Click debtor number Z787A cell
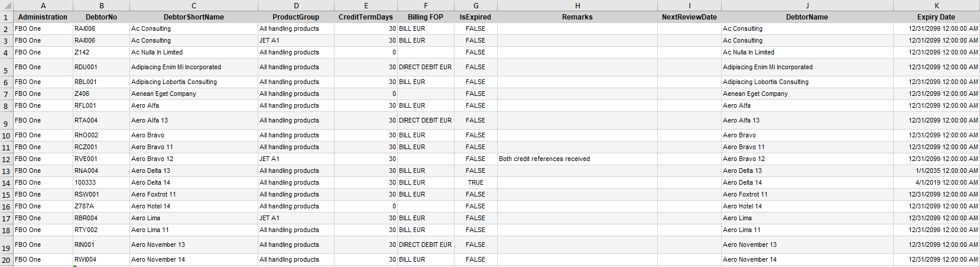The height and width of the screenshot is (267, 980). click(x=101, y=207)
